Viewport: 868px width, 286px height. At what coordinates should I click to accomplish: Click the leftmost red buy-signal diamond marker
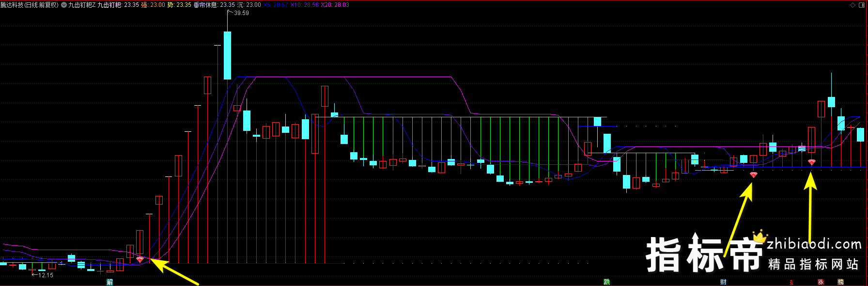(140, 260)
